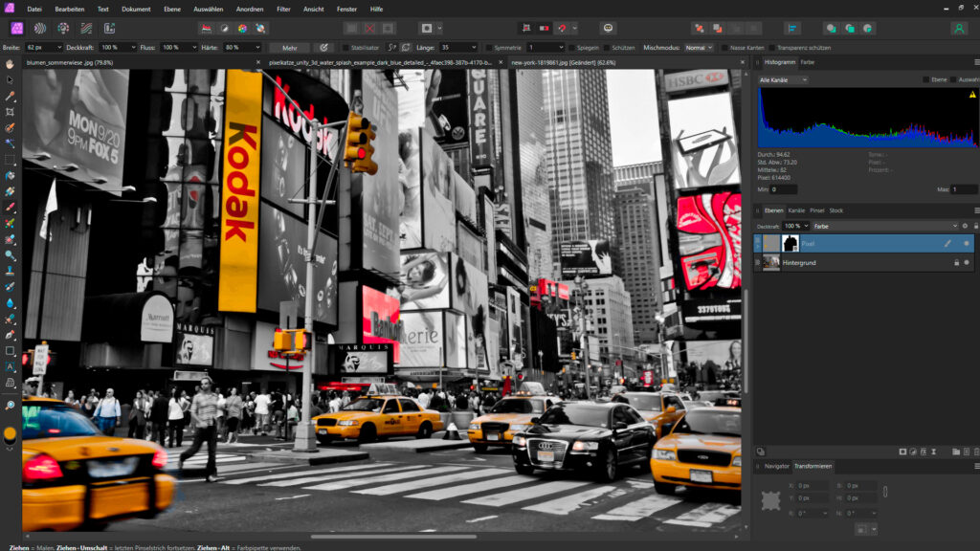Apply Auto White Balance from toolbar
Viewport: 980px width, 551px height.
pos(260,28)
